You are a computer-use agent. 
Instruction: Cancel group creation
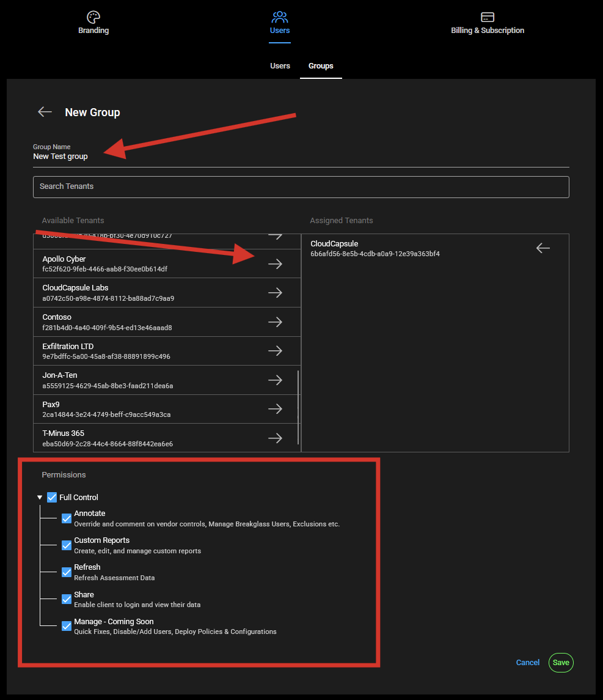tap(527, 663)
